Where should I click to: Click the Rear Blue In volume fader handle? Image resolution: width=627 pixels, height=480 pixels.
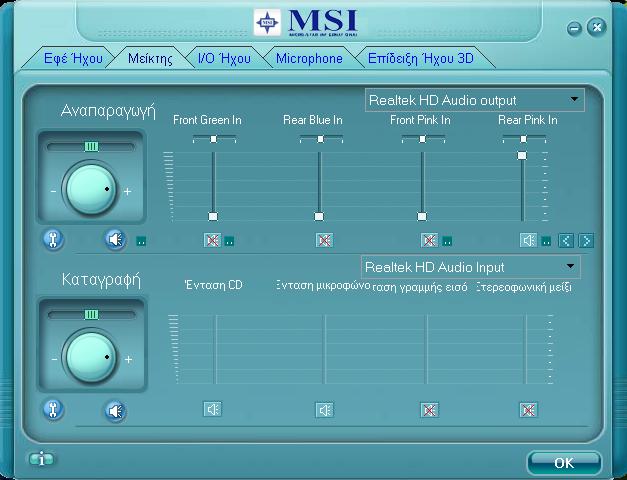click(319, 216)
